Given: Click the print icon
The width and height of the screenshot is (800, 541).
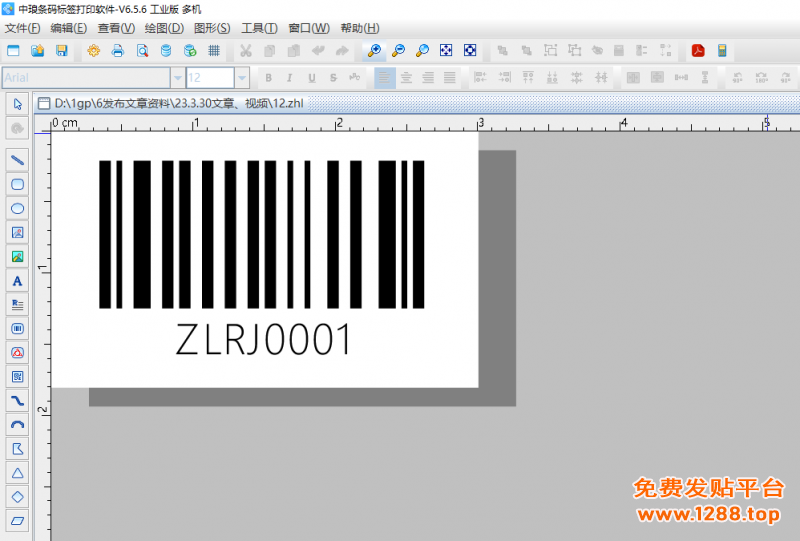Looking at the screenshot, I should (118, 51).
